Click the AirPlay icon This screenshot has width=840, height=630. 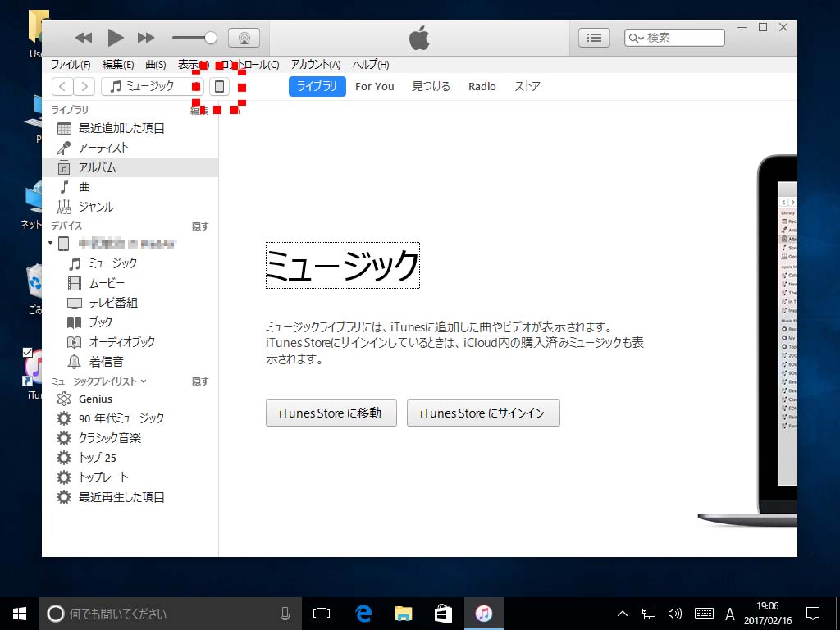pos(244,38)
